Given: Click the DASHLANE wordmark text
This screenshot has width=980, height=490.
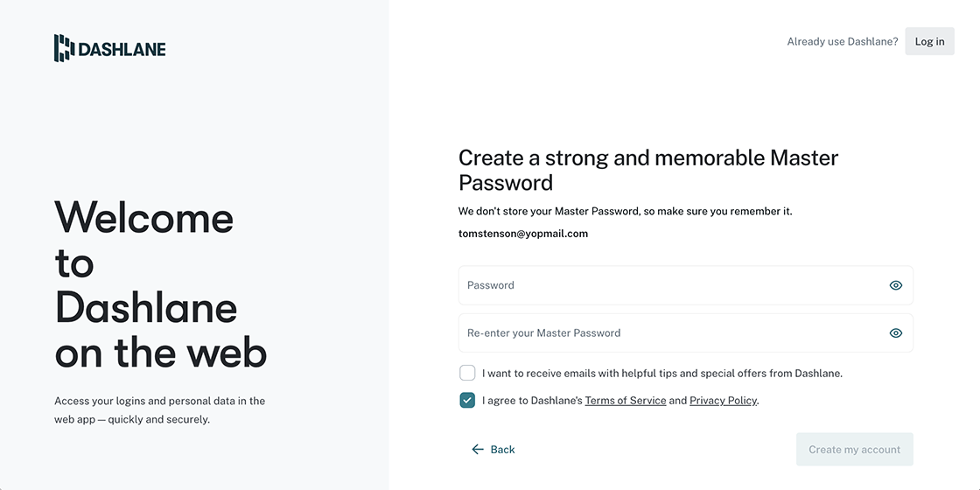Looking at the screenshot, I should tap(122, 49).
